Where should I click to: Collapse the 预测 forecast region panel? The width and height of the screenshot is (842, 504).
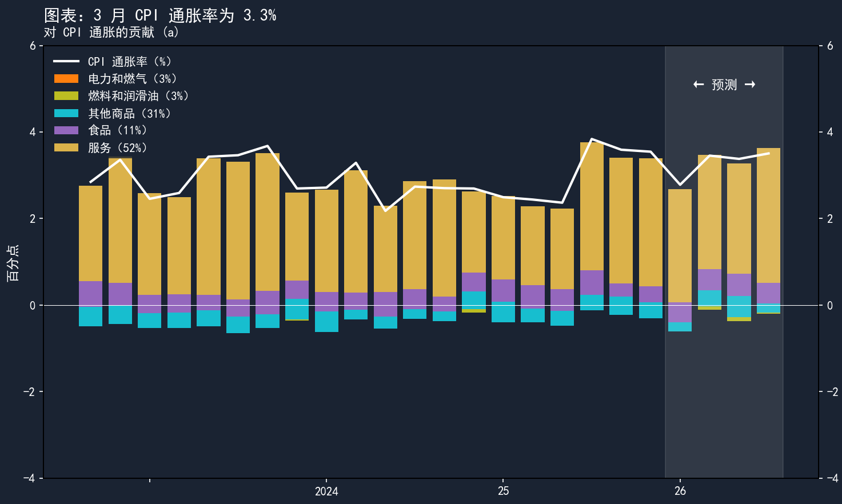(724, 84)
